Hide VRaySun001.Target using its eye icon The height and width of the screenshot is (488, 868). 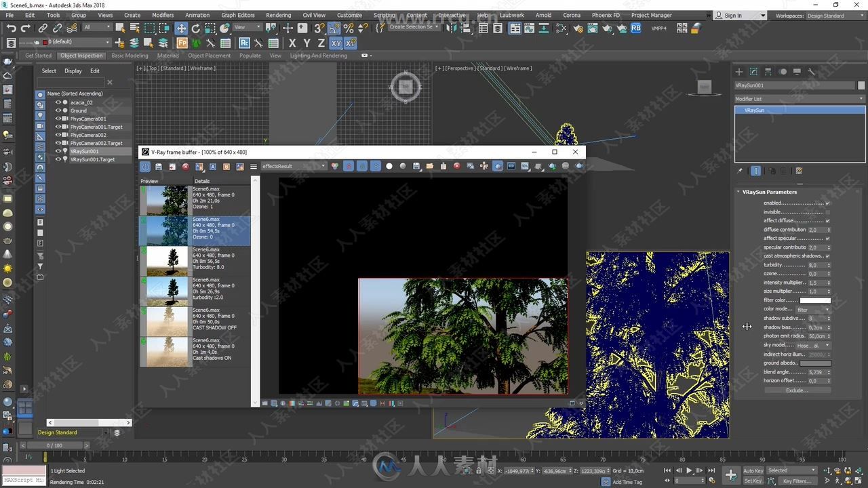click(58, 159)
